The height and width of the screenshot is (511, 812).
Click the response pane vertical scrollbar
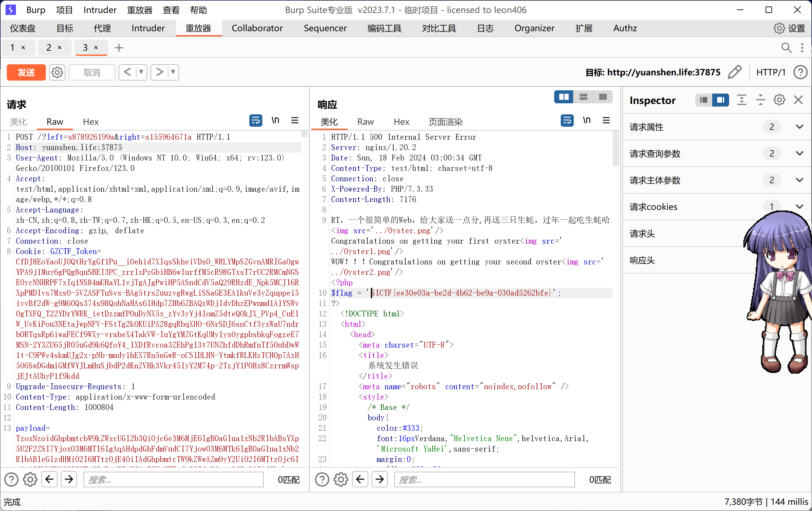point(616,149)
